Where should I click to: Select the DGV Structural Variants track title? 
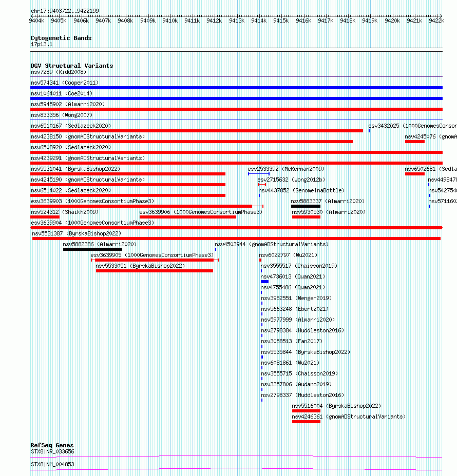point(72,66)
